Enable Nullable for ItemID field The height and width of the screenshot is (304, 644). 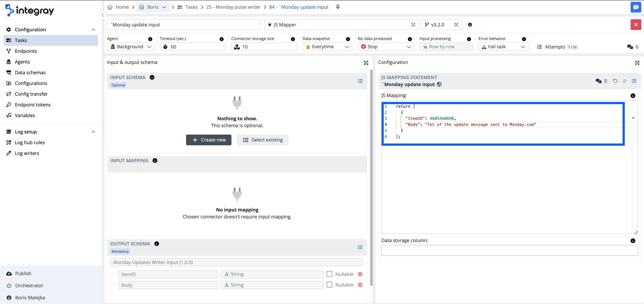[x=330, y=274]
